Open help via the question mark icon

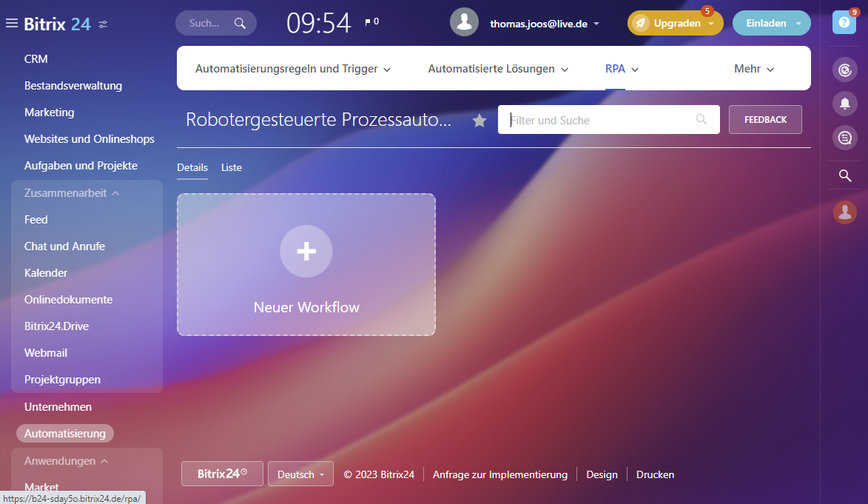tap(844, 21)
